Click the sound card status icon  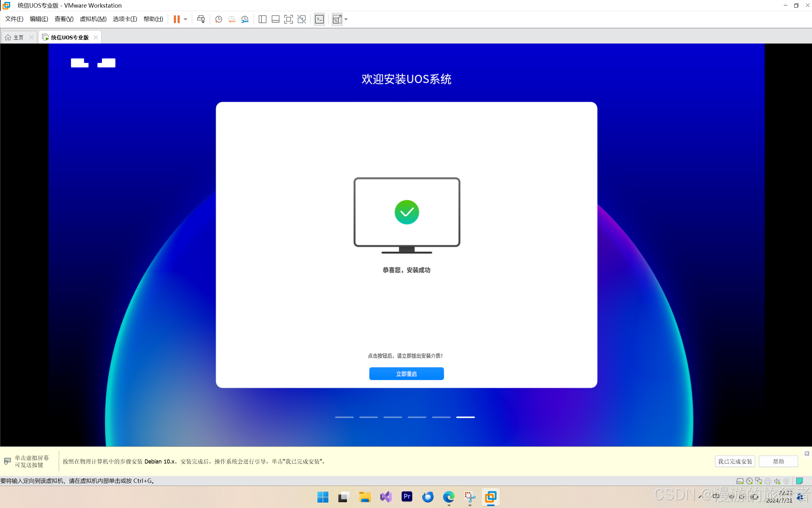coord(777,481)
